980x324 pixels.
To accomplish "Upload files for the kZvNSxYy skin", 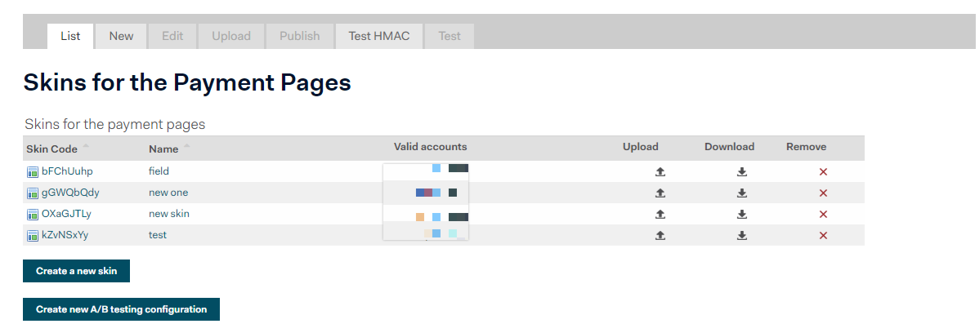I will pyautogui.click(x=660, y=236).
